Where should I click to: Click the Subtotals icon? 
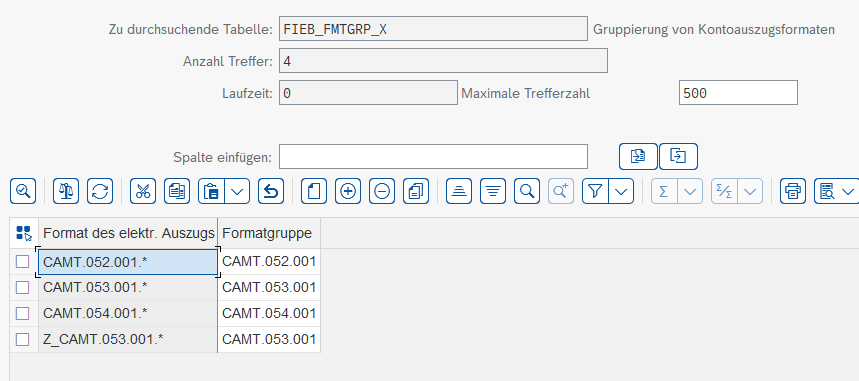tap(724, 191)
